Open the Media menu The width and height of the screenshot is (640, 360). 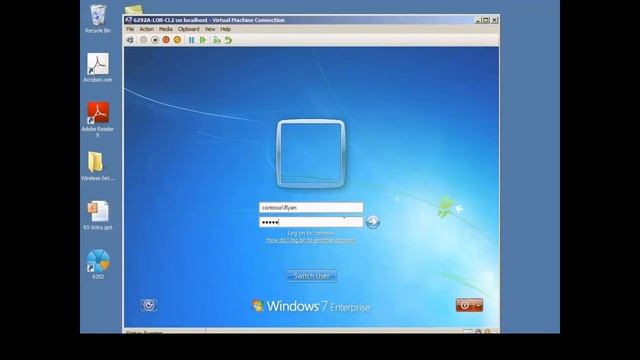point(166,29)
